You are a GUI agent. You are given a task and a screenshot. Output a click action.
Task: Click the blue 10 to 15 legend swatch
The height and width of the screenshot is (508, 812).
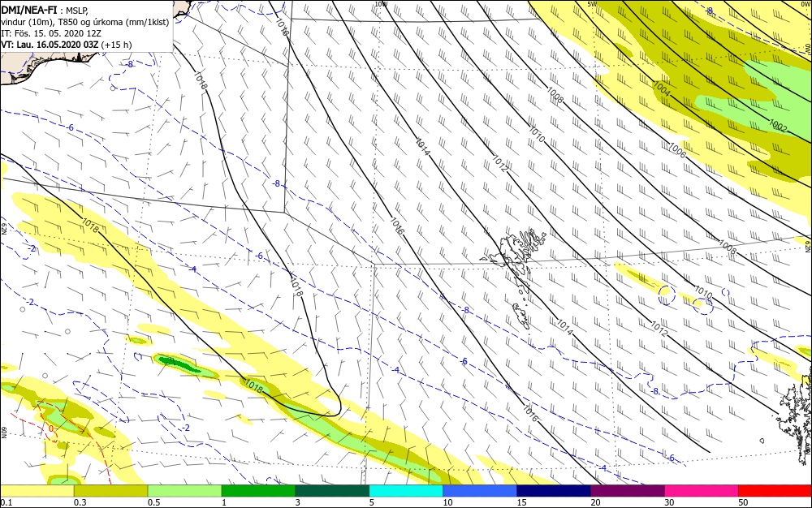tap(480, 491)
